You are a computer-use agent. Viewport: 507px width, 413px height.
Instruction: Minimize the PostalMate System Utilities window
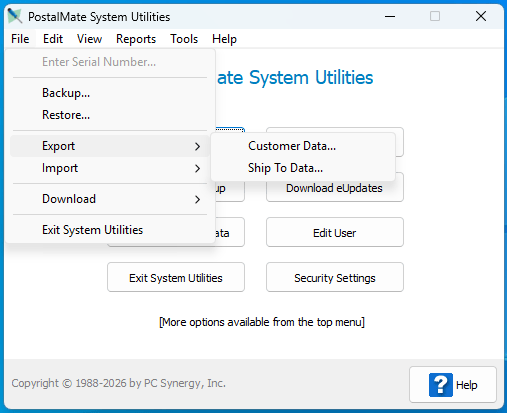(390, 16)
